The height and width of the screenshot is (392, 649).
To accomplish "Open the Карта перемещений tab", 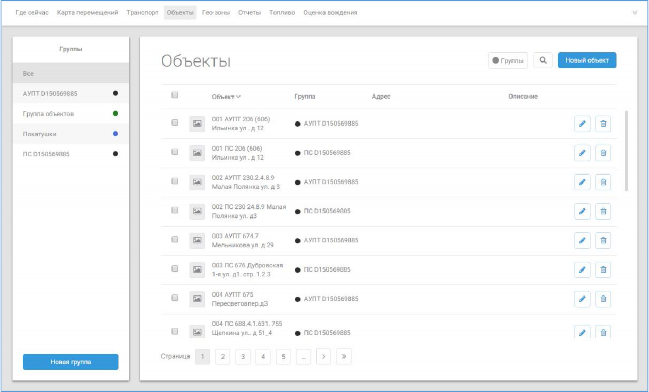I will 87,13.
